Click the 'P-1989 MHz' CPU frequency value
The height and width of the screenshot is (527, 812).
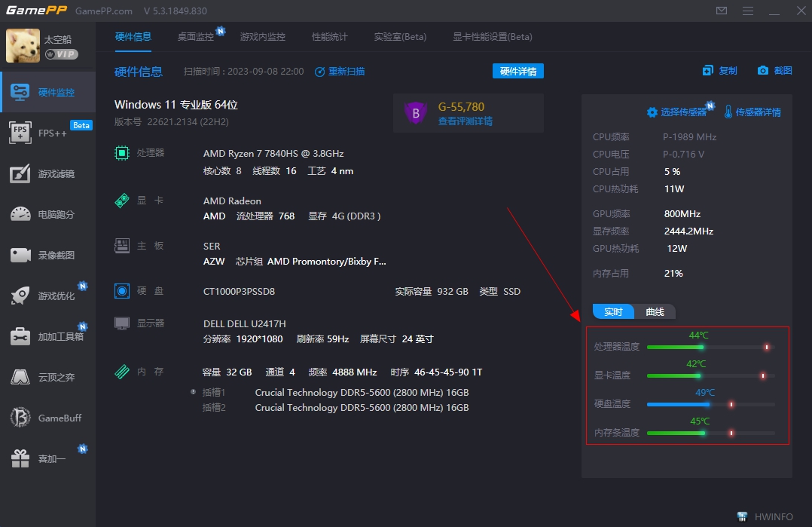[x=689, y=136]
